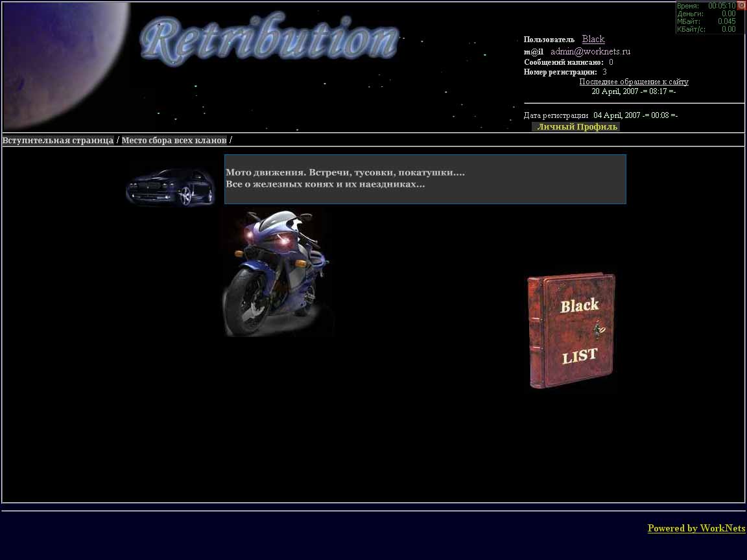Open user profile link Black
747x560 pixels.
click(x=593, y=39)
